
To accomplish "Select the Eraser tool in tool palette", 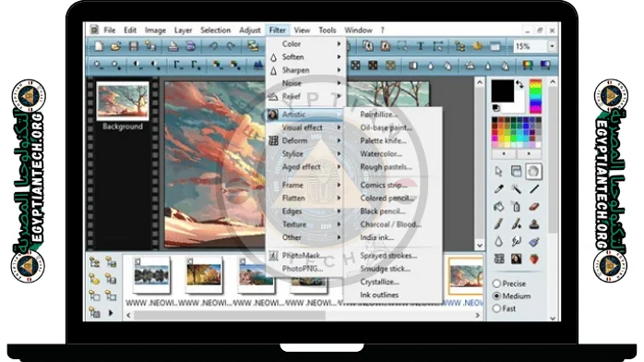I will (533, 207).
